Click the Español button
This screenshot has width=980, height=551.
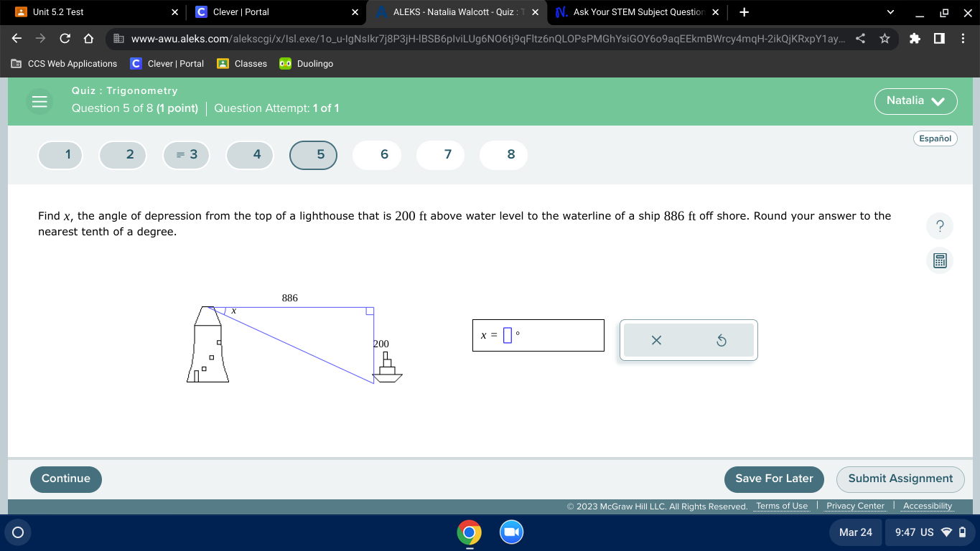click(935, 138)
